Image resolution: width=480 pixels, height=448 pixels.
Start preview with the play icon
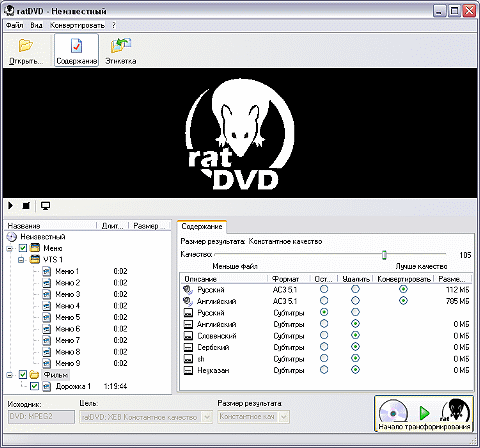coord(11,205)
